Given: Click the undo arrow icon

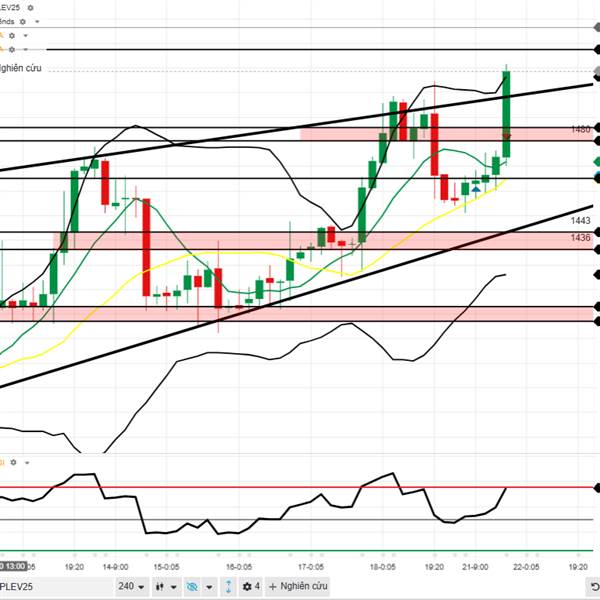Looking at the screenshot, I should (x=594, y=587).
